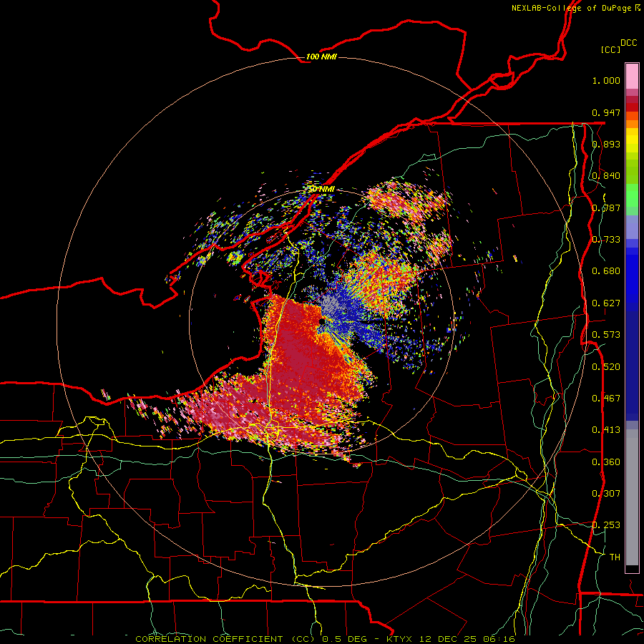Select the 0.947 legend value
The width and height of the screenshot is (644, 644).
click(x=606, y=112)
